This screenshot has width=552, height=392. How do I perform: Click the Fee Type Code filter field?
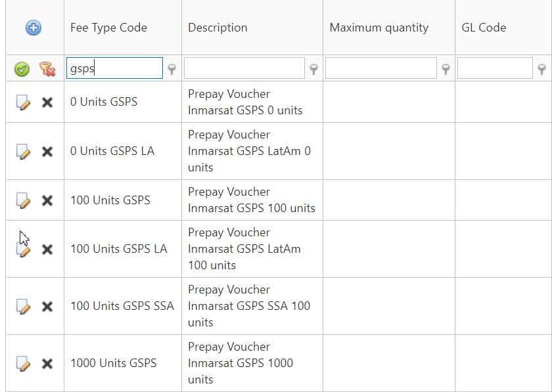(114, 68)
